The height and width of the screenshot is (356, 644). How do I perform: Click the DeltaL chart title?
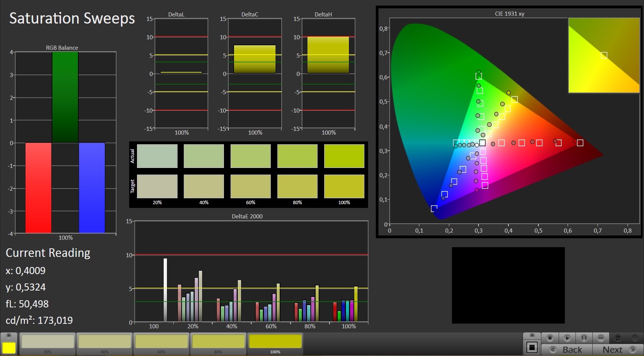(x=176, y=15)
